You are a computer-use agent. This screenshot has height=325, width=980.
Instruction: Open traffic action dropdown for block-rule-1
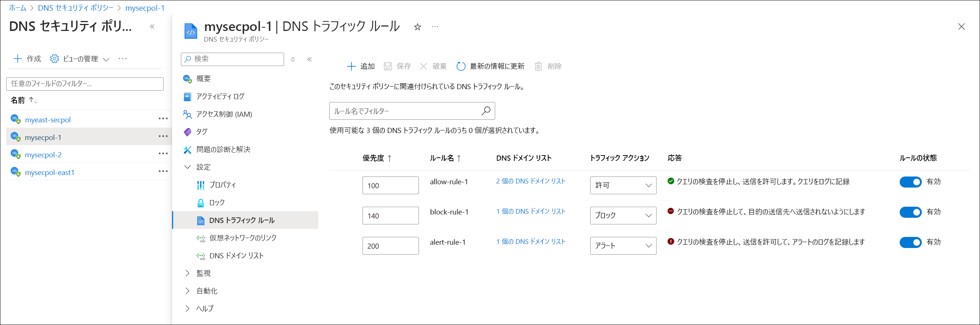pyautogui.click(x=623, y=216)
